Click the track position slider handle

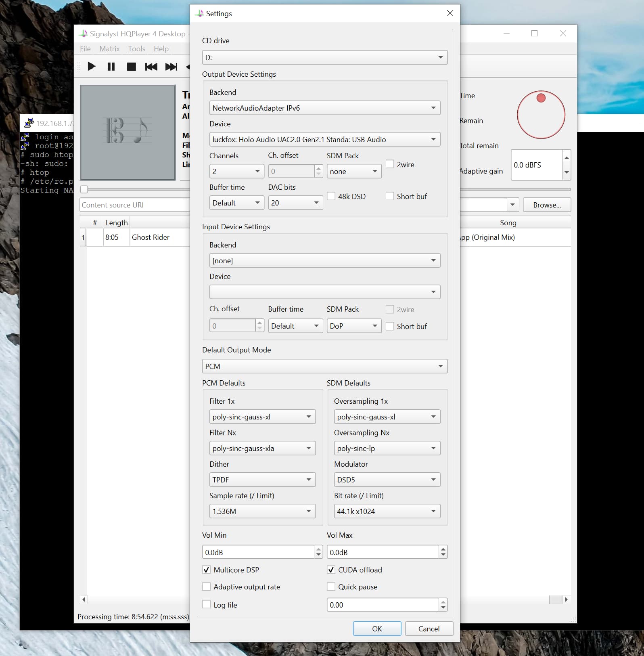pos(84,189)
